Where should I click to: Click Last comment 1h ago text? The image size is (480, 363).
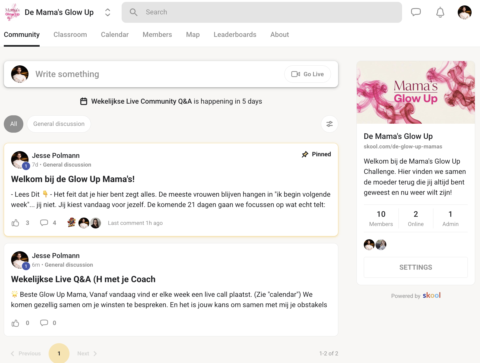pos(135,223)
